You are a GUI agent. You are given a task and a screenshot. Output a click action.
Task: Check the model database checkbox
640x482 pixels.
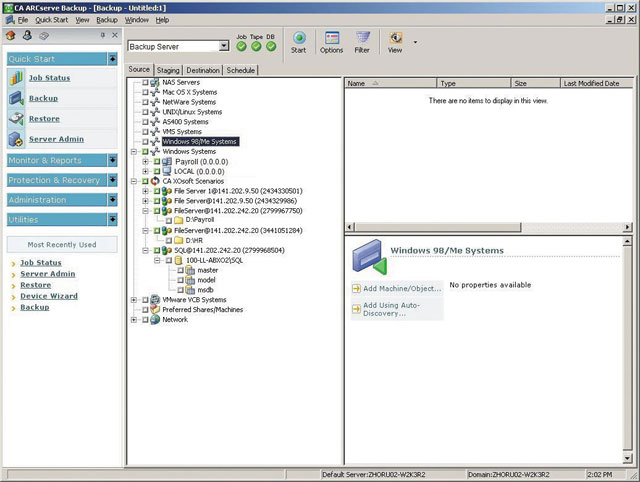[x=180, y=280]
